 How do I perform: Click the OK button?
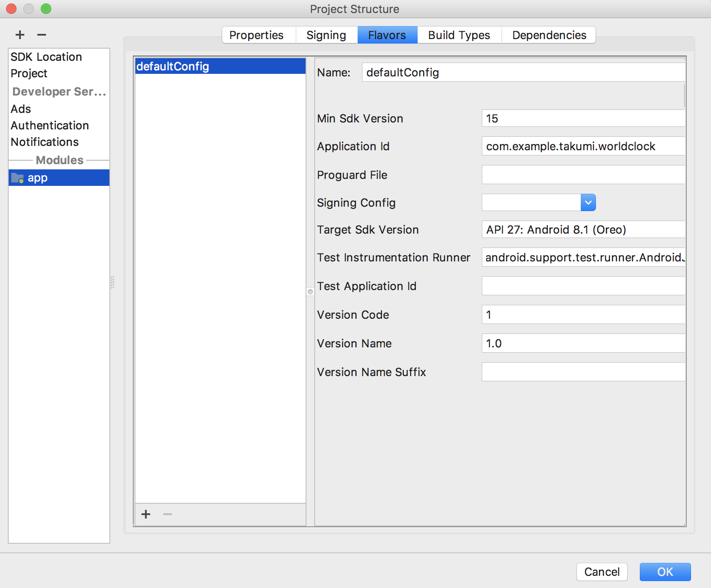(x=665, y=572)
